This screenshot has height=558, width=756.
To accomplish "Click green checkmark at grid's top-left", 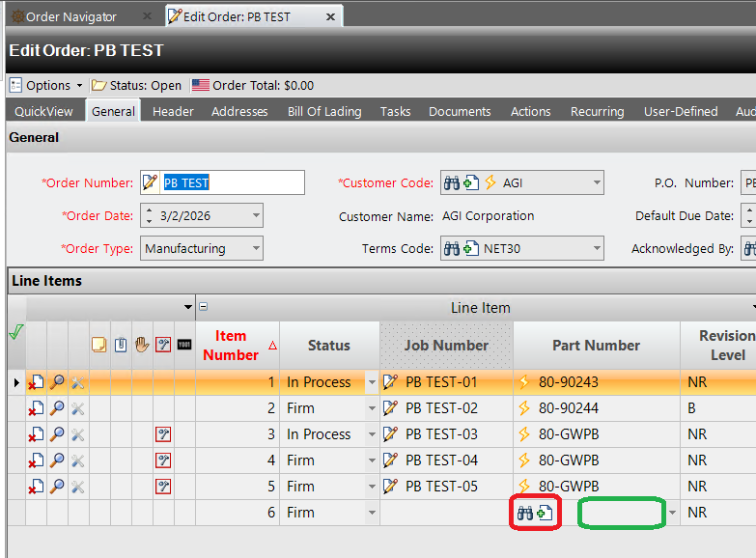I will click(x=14, y=332).
